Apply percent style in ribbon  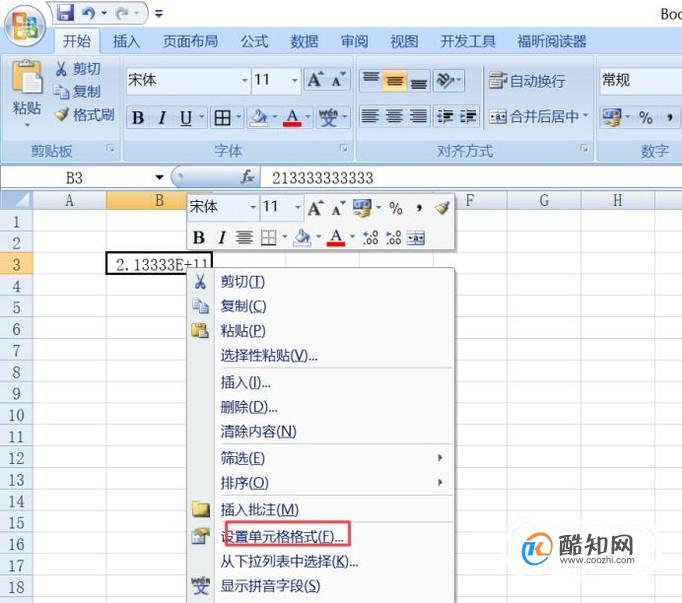[x=646, y=117]
